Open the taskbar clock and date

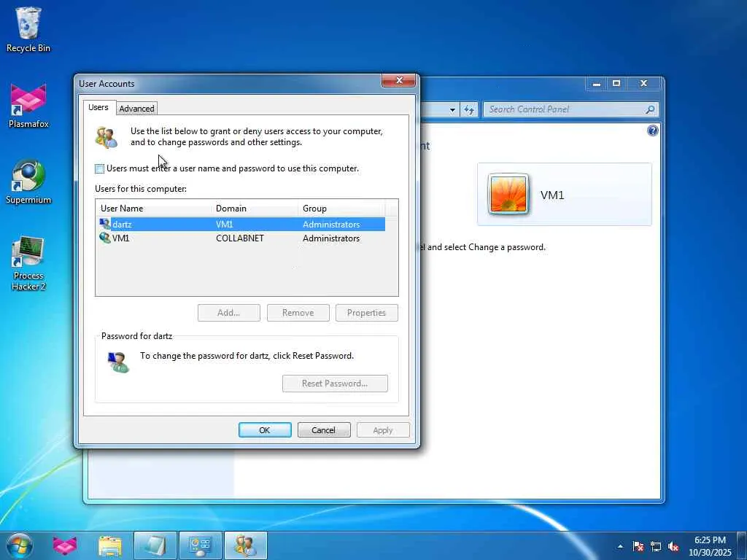click(710, 546)
